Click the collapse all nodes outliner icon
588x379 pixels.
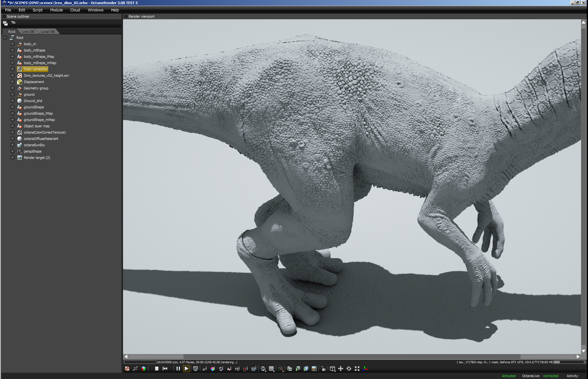(13, 23)
